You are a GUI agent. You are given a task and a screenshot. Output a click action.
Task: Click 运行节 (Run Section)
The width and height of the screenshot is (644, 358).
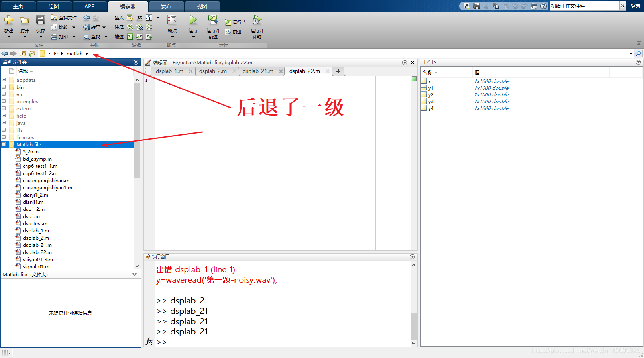tap(235, 22)
